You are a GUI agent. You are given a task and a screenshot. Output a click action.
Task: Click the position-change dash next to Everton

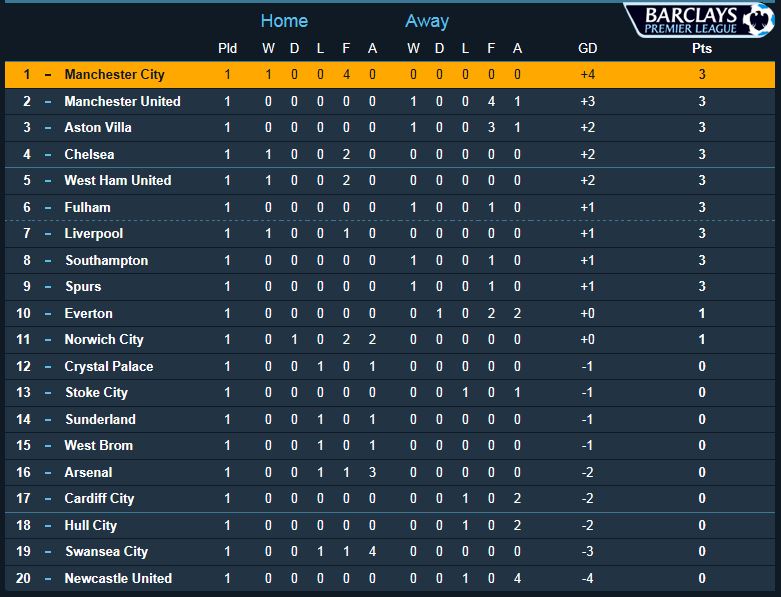[x=47, y=313]
